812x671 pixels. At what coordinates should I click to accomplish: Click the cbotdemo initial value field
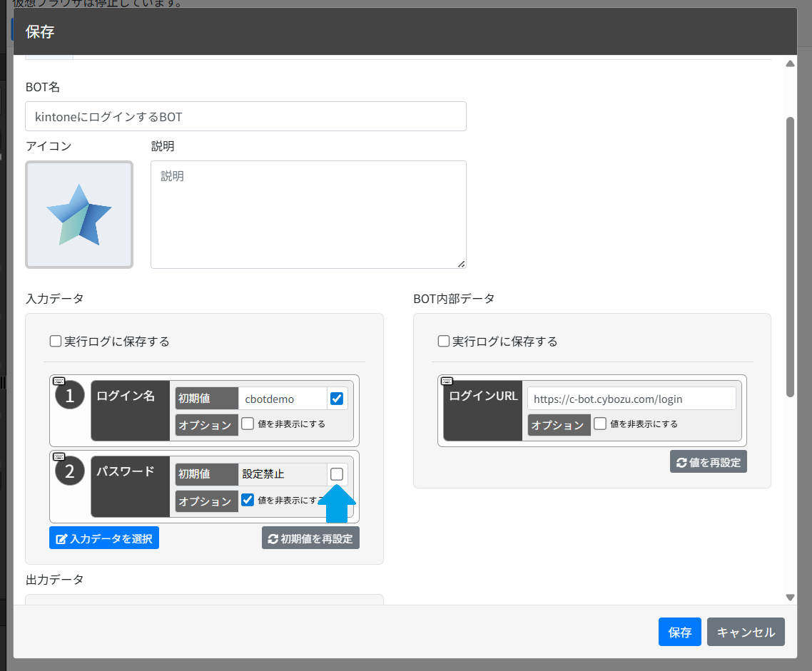click(x=283, y=399)
